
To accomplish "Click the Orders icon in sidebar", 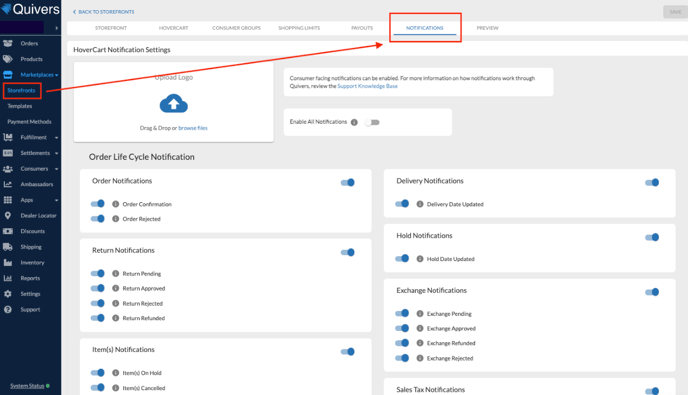I will 8,43.
